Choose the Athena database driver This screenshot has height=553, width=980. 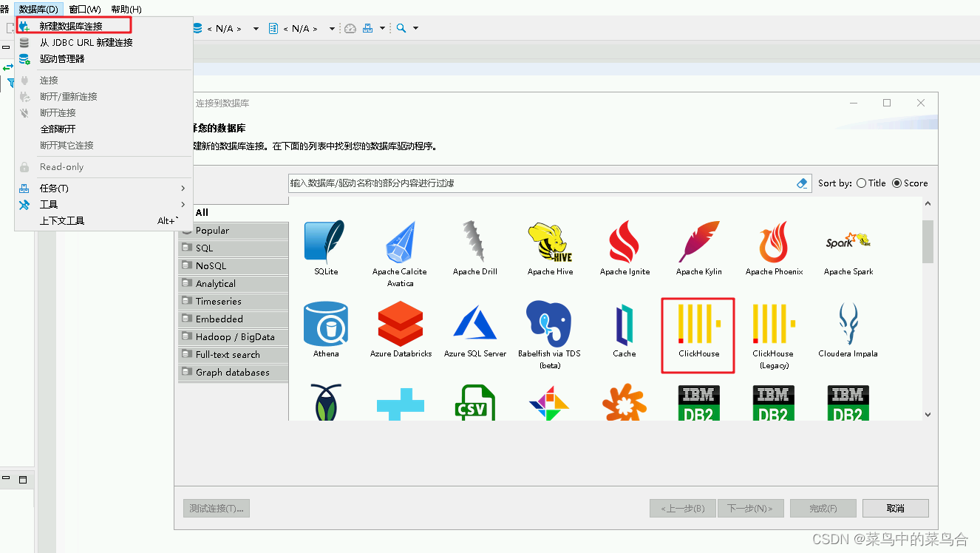(x=325, y=330)
